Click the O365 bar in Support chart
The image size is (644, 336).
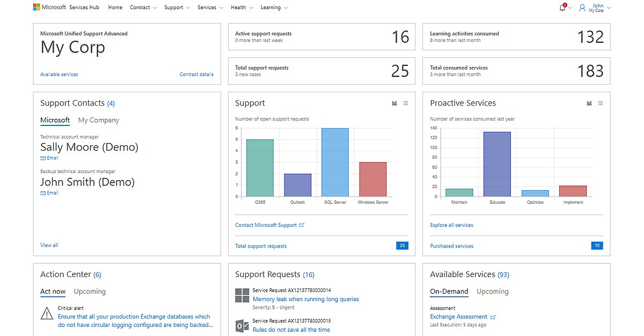click(x=260, y=168)
